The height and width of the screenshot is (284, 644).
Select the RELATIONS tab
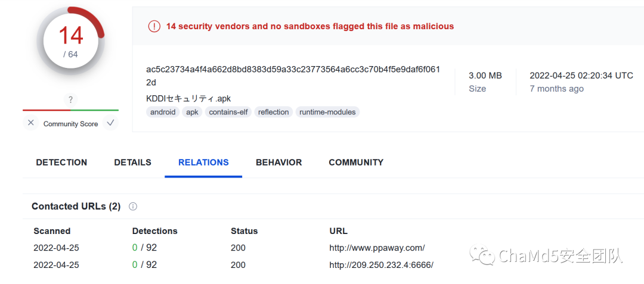click(203, 163)
